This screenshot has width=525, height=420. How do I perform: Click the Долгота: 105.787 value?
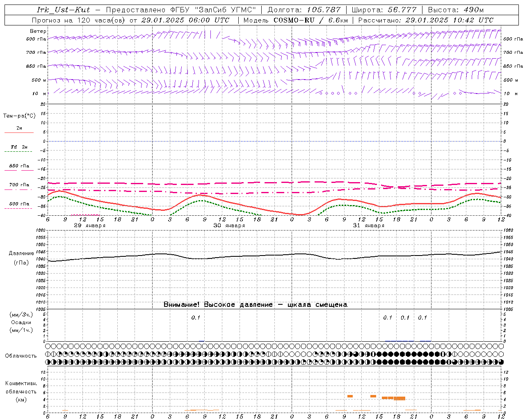click(x=304, y=10)
